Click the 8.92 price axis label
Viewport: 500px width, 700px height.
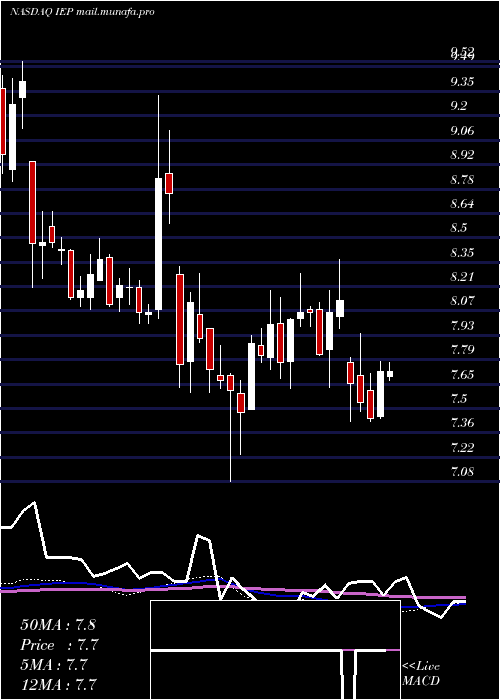pyautogui.click(x=462, y=154)
